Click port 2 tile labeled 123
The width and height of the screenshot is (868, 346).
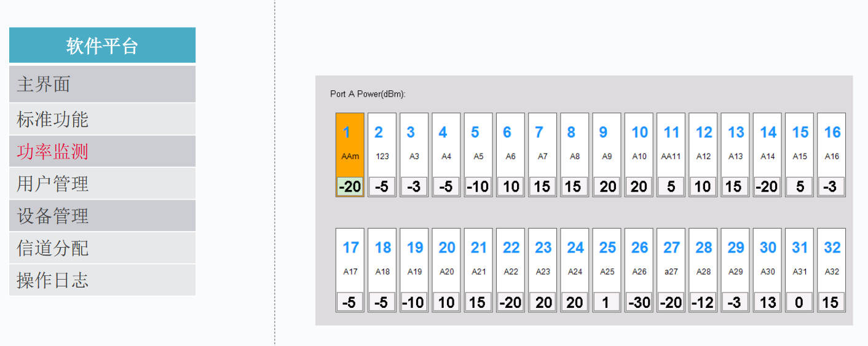382,154
